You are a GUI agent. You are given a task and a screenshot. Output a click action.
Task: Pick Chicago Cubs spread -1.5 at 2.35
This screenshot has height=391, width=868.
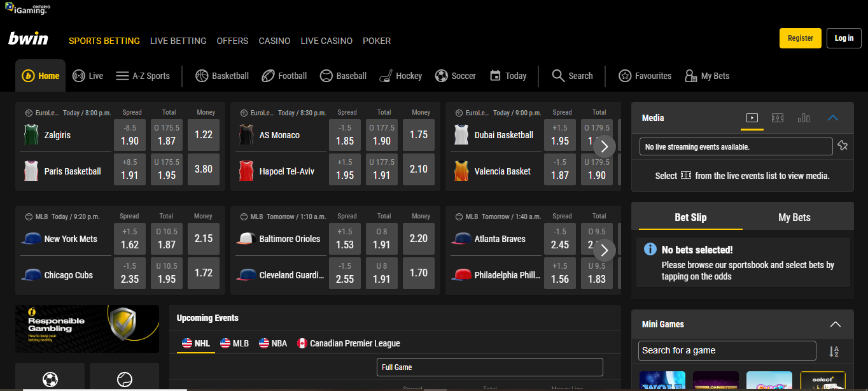[130, 273]
